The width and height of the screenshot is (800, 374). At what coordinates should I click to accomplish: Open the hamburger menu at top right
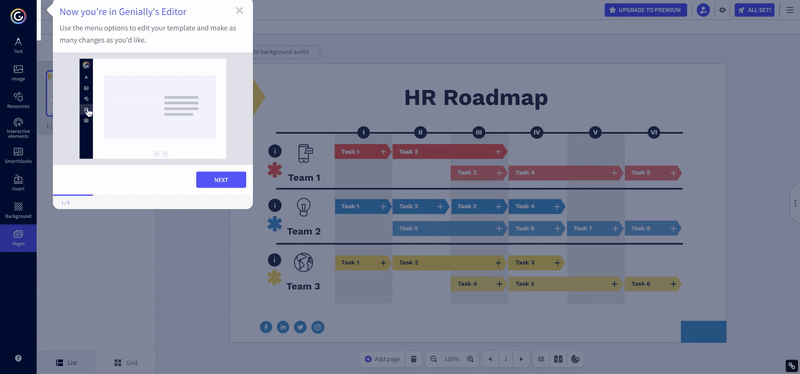click(x=790, y=10)
